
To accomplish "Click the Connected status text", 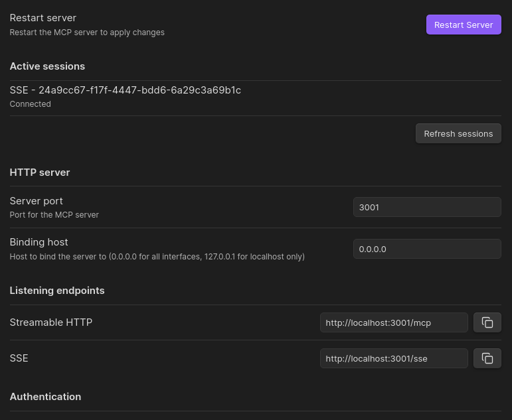I will [31, 104].
